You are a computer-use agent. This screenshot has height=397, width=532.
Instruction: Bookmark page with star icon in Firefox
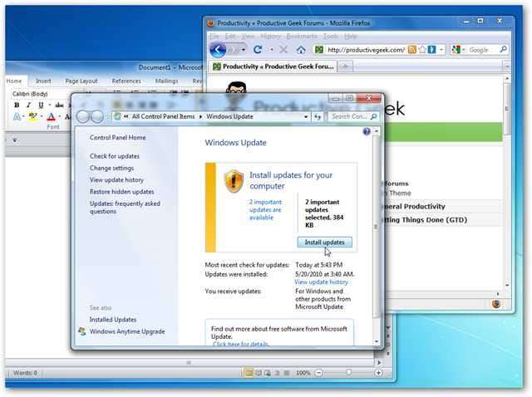click(422, 50)
